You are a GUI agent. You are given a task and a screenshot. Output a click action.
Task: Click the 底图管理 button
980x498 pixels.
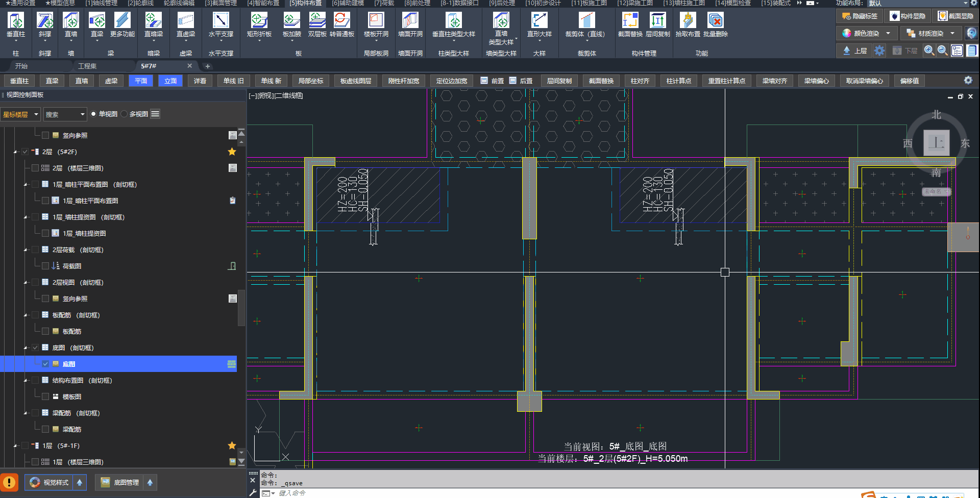[x=121, y=483]
